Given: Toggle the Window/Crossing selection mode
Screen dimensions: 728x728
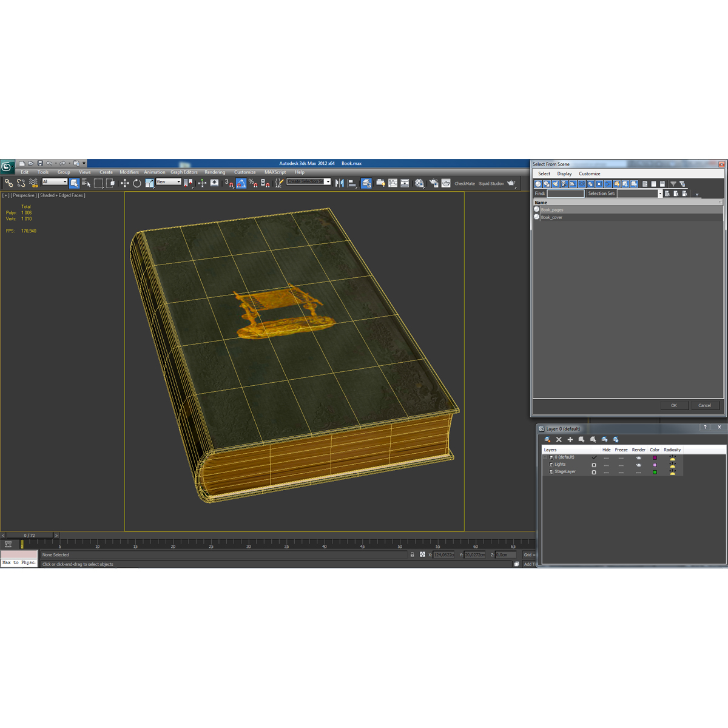Looking at the screenshot, I should point(110,183).
